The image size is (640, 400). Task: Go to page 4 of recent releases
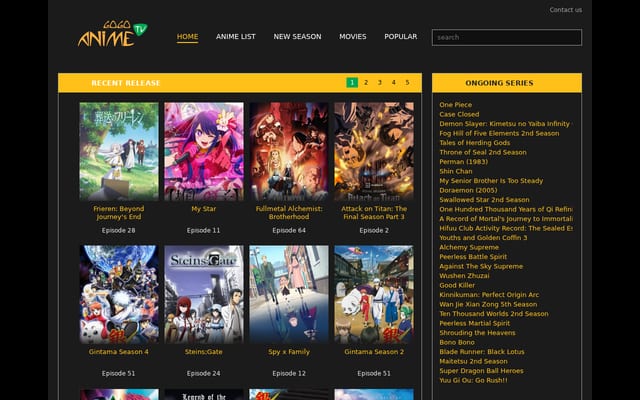pos(393,82)
